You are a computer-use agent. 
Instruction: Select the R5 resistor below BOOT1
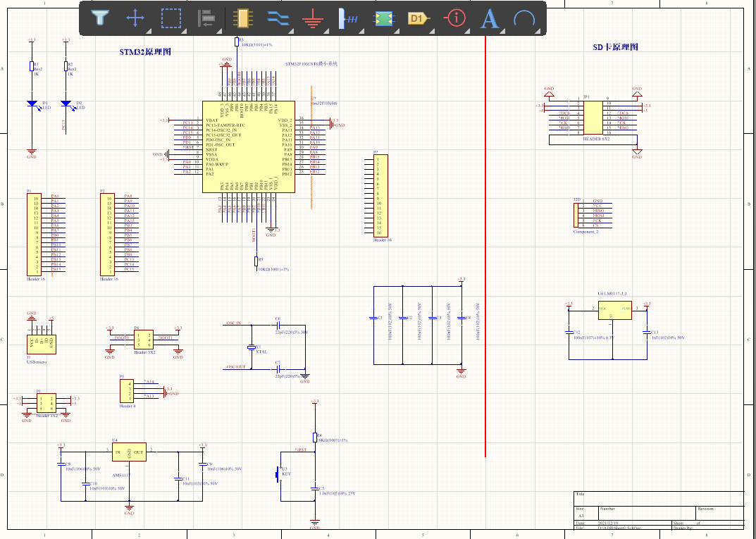click(x=256, y=261)
